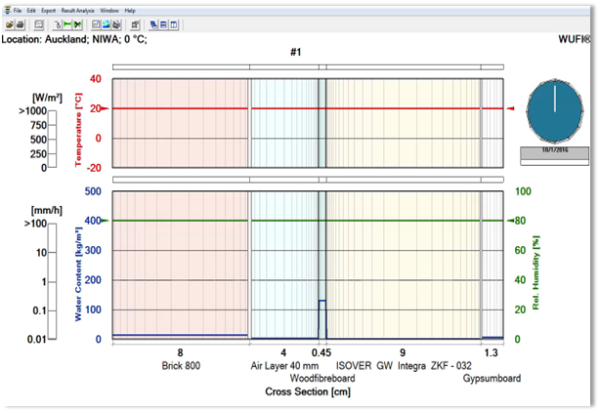
Task: Click the first result graph toolbar icon
Action: 96,22
